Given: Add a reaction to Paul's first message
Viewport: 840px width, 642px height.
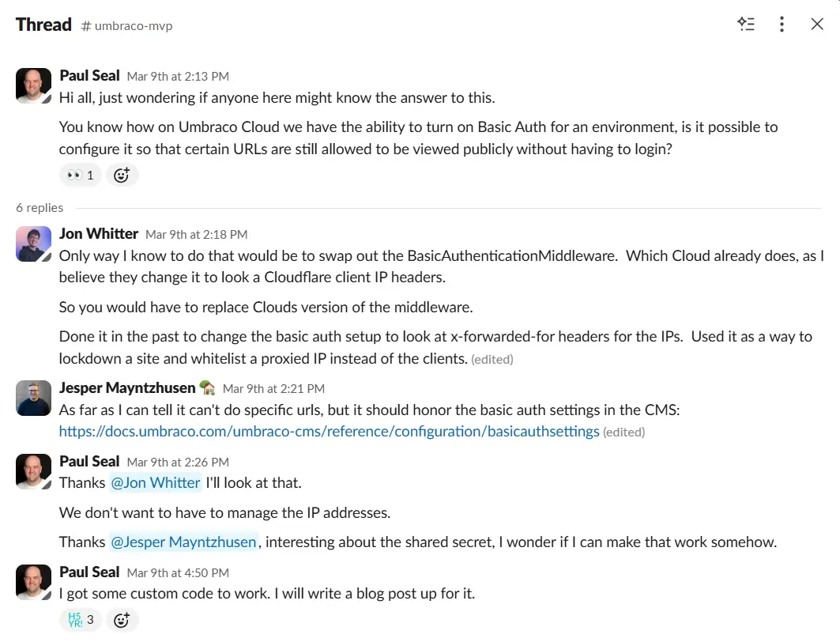Looking at the screenshot, I should pos(121,176).
